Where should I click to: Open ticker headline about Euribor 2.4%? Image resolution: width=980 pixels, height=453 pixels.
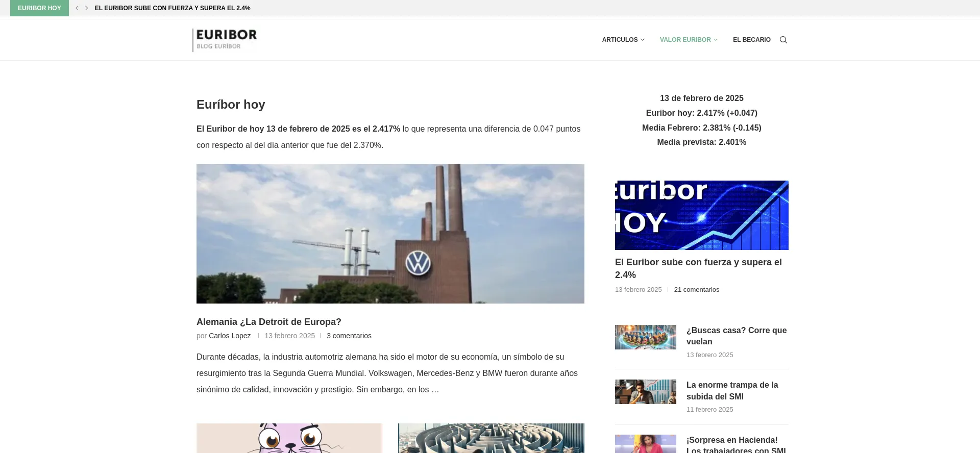pyautogui.click(x=173, y=8)
